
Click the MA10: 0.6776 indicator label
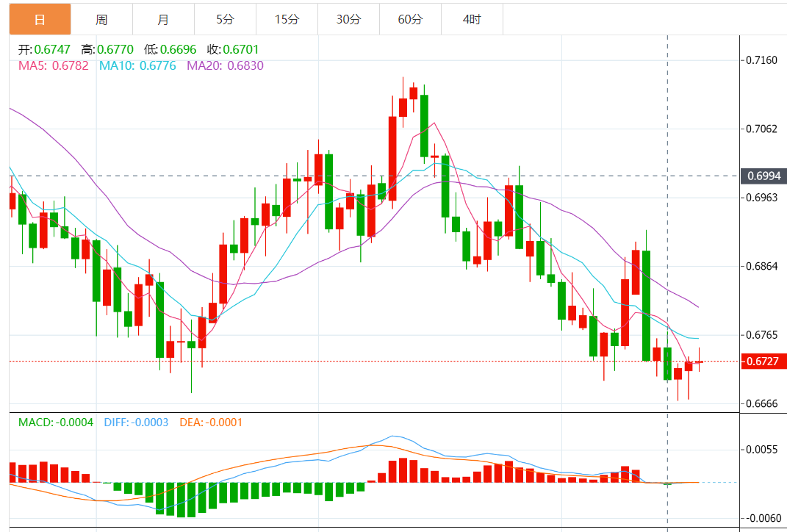[x=137, y=65]
